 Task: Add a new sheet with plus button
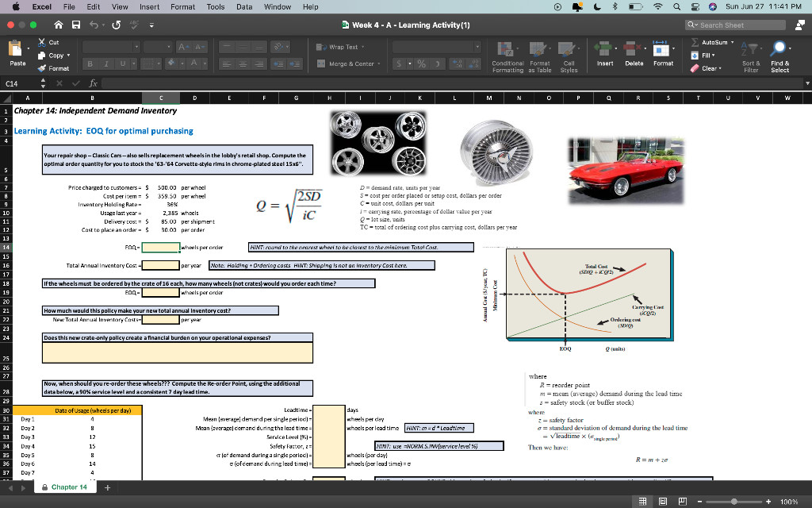(x=105, y=487)
